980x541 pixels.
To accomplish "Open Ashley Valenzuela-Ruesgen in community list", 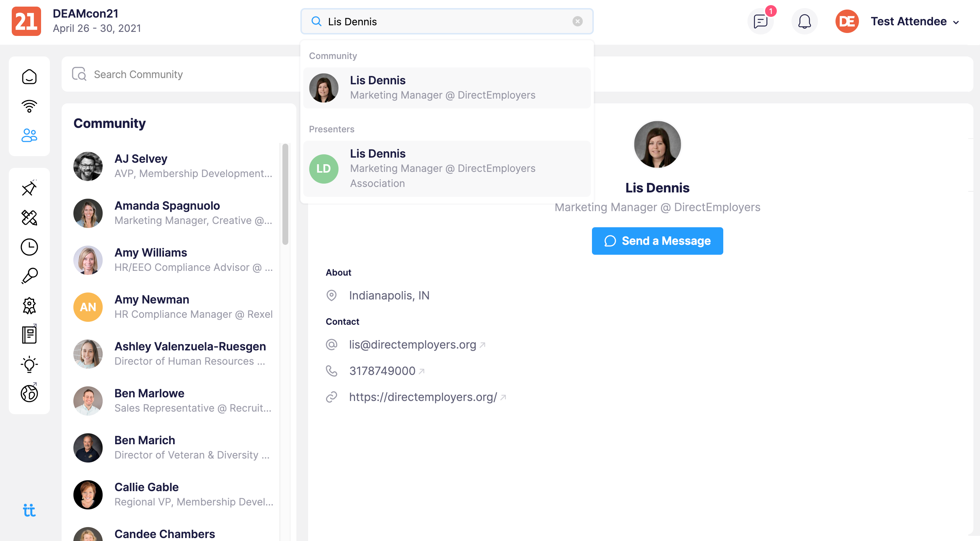I will pyautogui.click(x=173, y=354).
